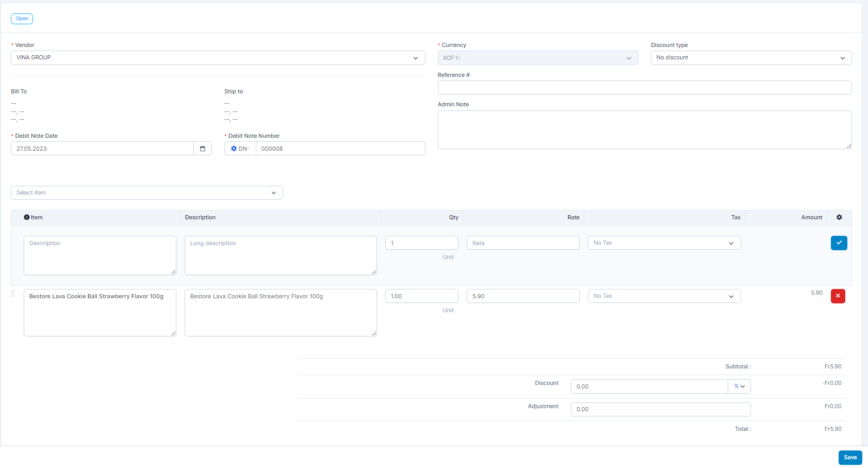Confirm new item with blue checkmark button
The image size is (868, 468).
[x=839, y=243]
